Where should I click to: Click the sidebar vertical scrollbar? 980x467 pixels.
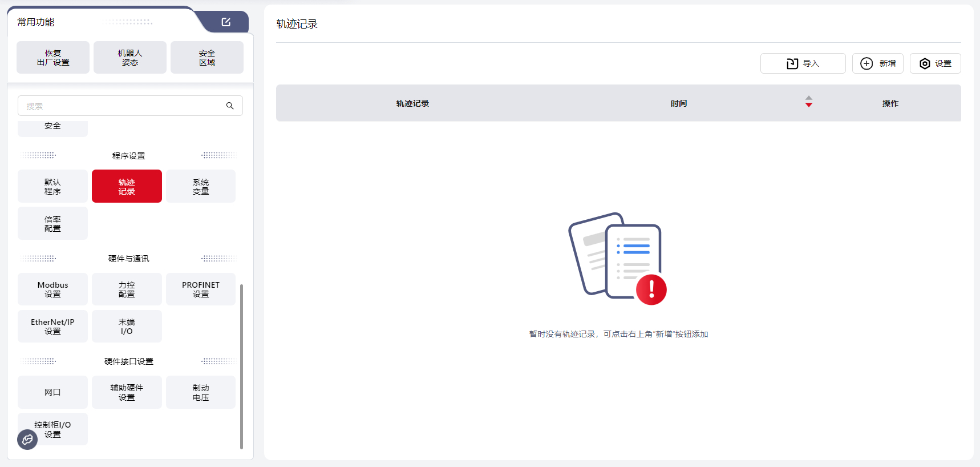pyautogui.click(x=241, y=365)
